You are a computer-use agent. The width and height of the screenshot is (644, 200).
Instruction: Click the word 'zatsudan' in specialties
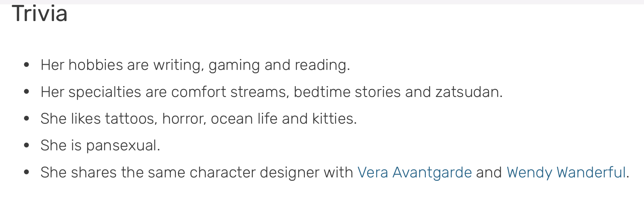[467, 92]
